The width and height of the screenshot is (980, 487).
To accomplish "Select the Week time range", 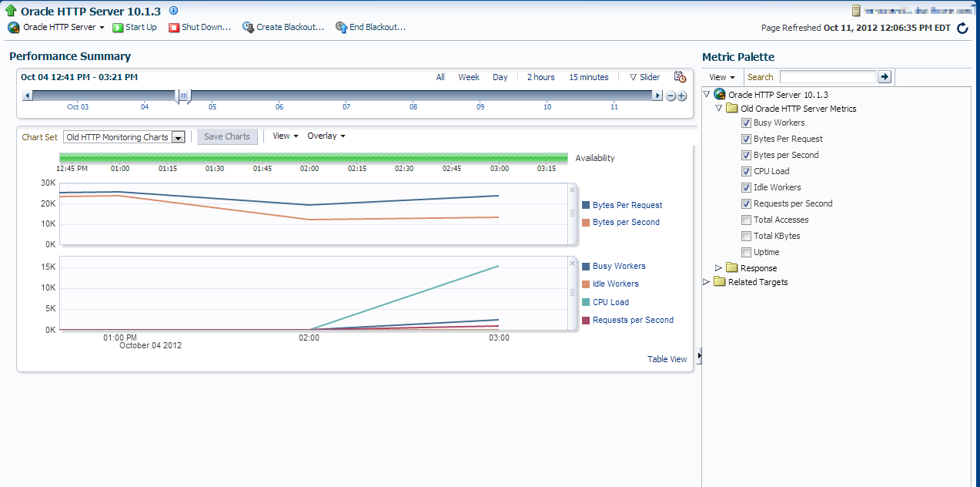I will pyautogui.click(x=469, y=77).
